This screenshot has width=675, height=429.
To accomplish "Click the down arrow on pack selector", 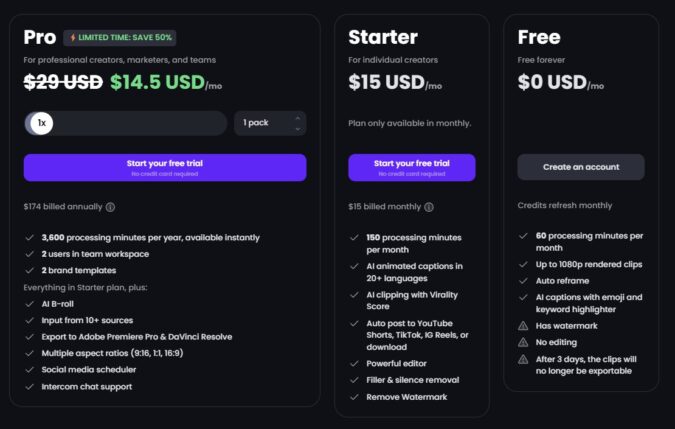I will click(x=297, y=129).
